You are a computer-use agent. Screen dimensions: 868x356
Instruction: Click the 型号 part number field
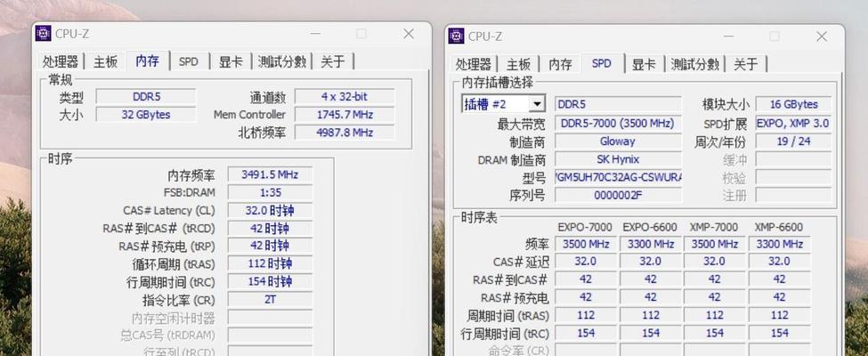point(618,177)
